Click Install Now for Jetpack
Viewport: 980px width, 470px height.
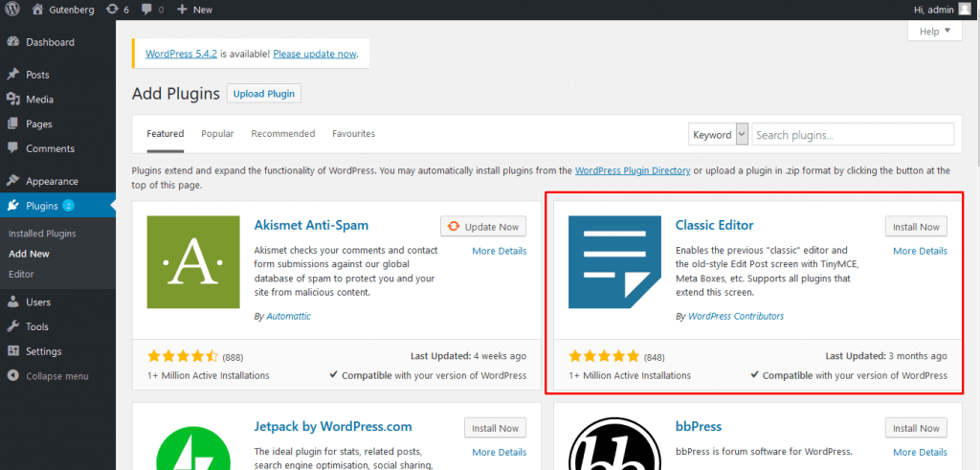(x=495, y=428)
